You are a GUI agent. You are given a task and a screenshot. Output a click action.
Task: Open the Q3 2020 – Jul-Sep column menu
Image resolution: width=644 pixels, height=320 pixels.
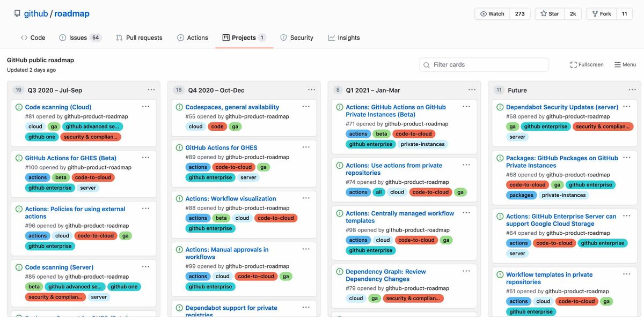[151, 90]
